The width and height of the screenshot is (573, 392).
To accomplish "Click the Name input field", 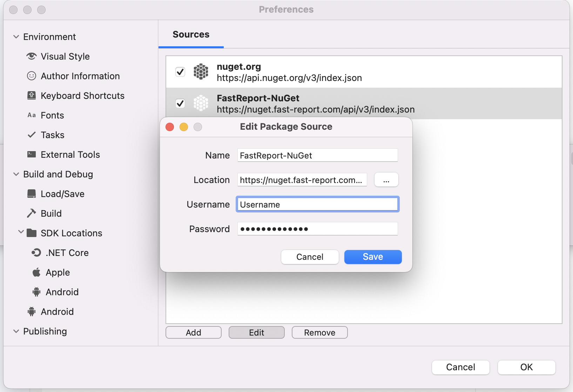I will [x=318, y=155].
